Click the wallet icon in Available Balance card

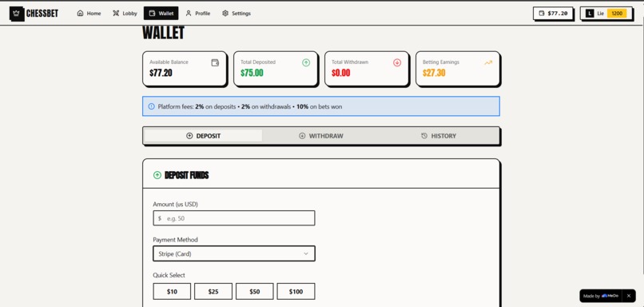point(215,62)
